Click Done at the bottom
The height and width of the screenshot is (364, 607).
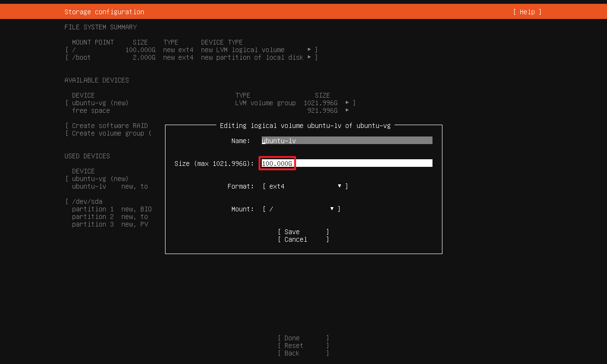pyautogui.click(x=303, y=338)
